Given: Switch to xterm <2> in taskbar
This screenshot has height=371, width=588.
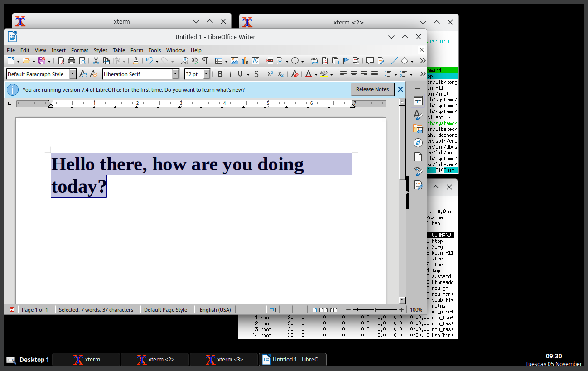Looking at the screenshot, I should point(155,360).
